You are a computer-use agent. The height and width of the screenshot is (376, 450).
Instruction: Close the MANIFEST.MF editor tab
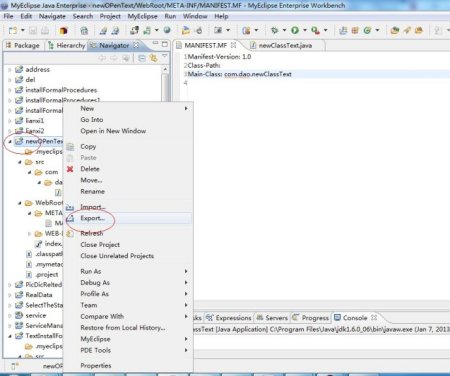(234, 45)
